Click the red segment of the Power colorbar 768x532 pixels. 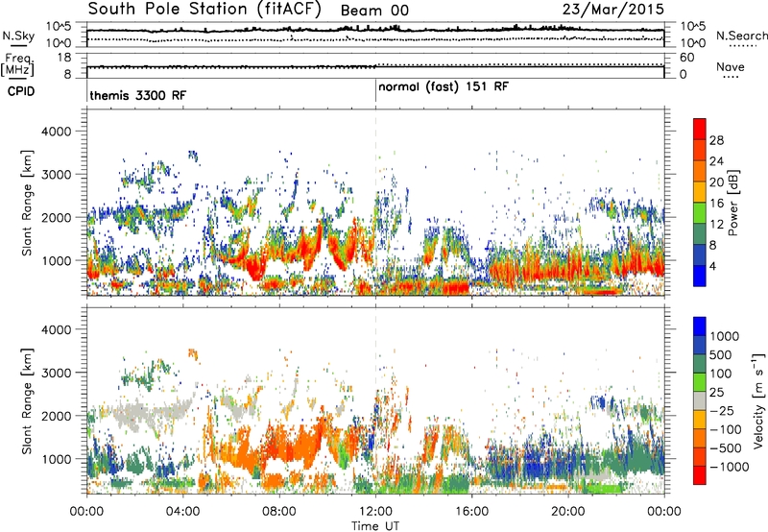(x=700, y=129)
